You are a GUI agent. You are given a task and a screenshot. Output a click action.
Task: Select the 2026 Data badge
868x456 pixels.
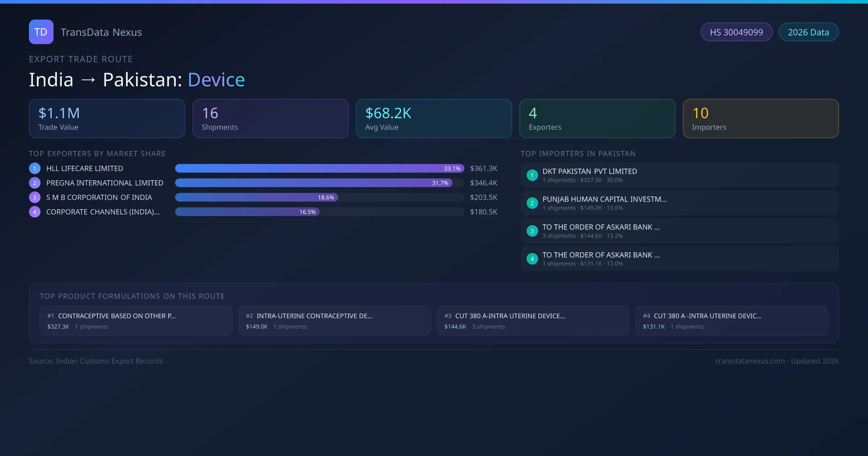coord(808,32)
